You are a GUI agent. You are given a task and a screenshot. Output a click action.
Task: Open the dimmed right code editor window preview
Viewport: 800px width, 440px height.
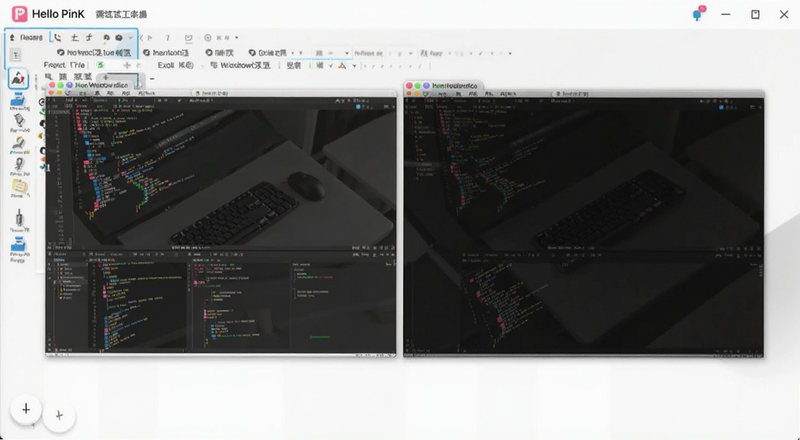[584, 224]
